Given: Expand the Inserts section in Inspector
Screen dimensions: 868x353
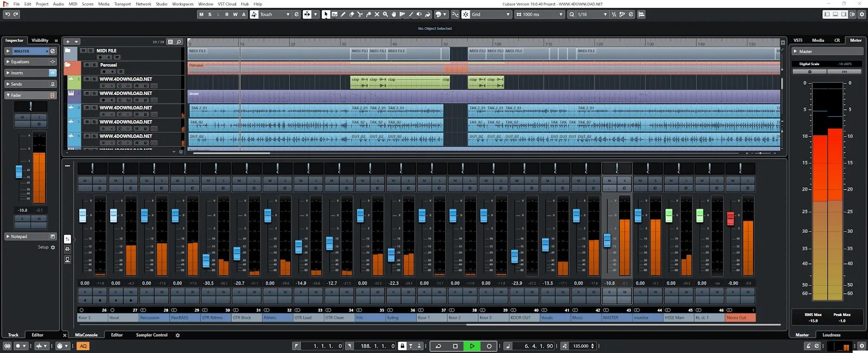Looking at the screenshot, I should pyautogui.click(x=30, y=73).
